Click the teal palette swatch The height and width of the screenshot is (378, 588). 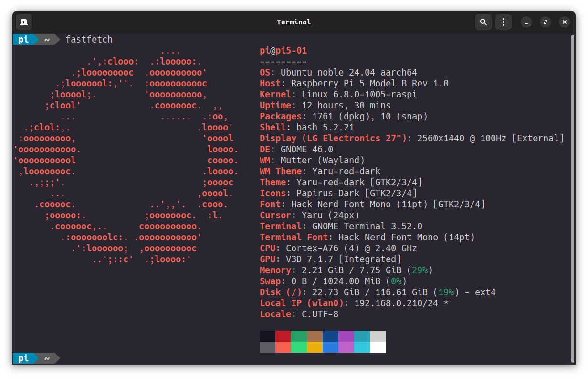362,336
